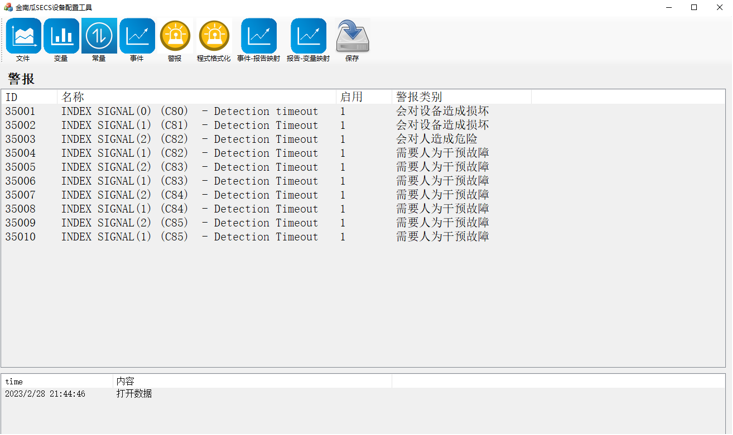Open the 事件 (Events) toolbar icon
Image resolution: width=733 pixels, height=435 pixels.
[137, 37]
